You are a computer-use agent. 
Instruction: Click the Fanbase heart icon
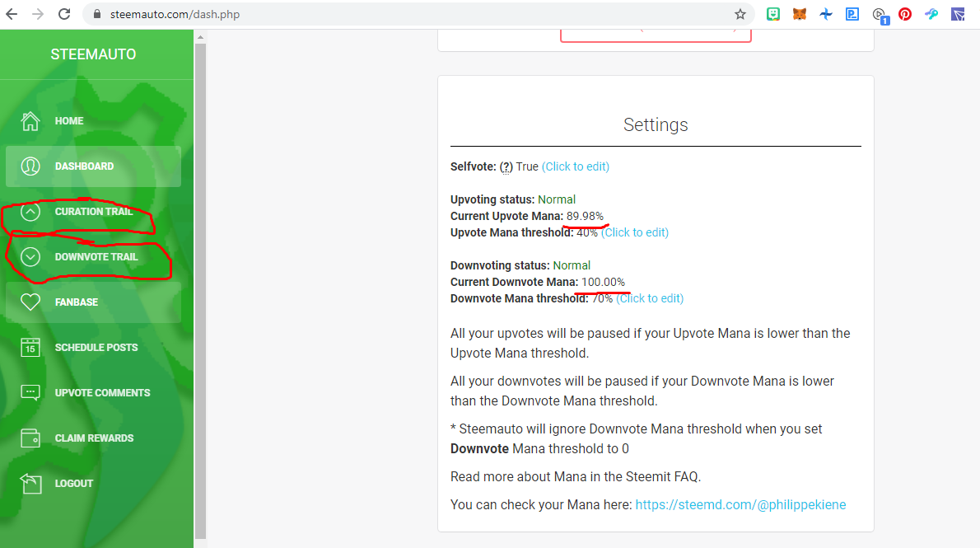[x=30, y=302]
